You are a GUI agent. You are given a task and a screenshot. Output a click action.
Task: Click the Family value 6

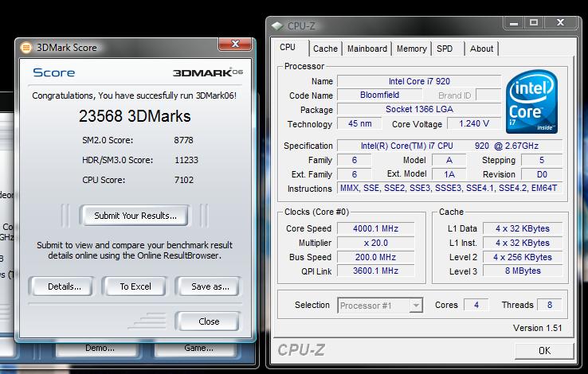(x=354, y=160)
